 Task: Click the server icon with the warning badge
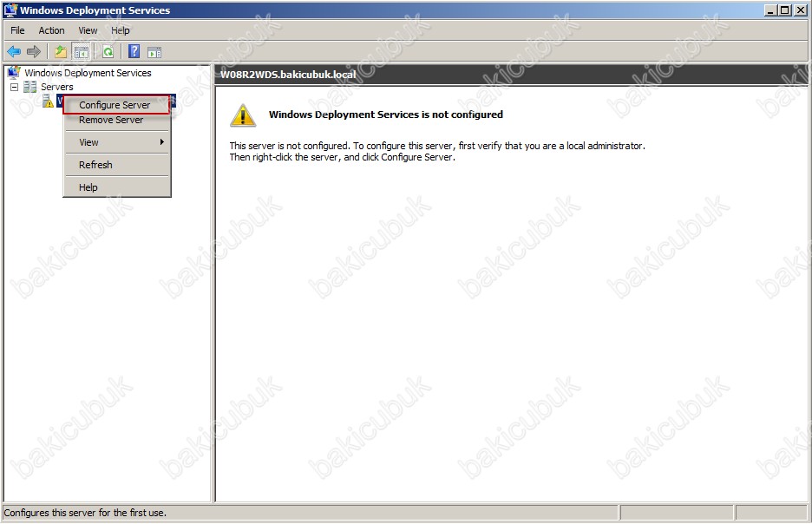pyautogui.click(x=49, y=101)
